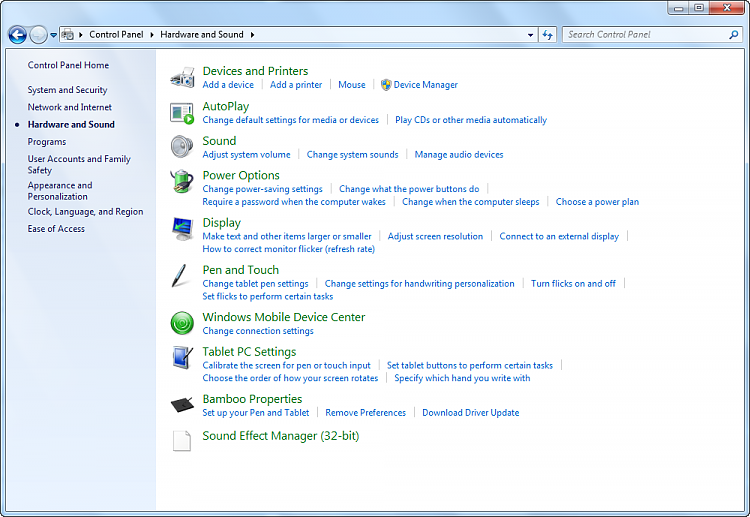Click the Refresh button beside address bar
Image resolution: width=750 pixels, height=517 pixels.
point(548,34)
